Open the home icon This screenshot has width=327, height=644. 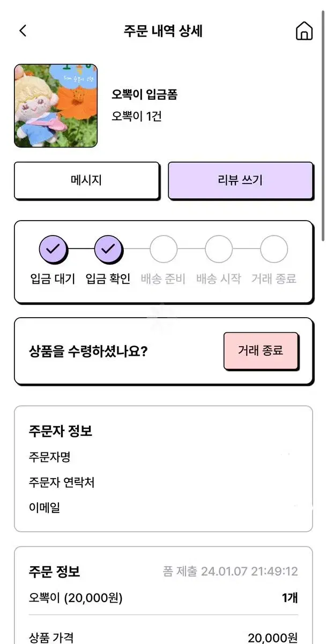(304, 31)
